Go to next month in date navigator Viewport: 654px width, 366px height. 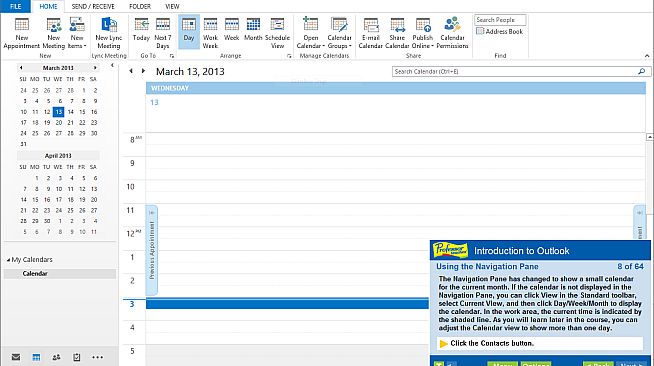click(x=95, y=68)
